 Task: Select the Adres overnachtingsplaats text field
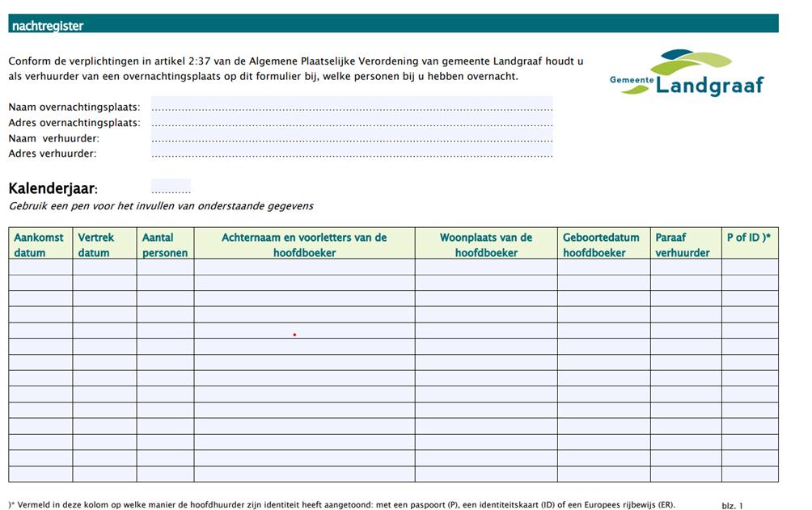351,123
